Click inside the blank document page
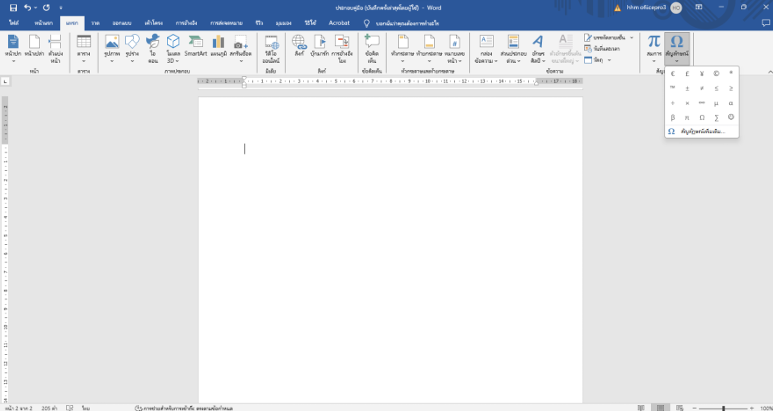The image size is (773, 411). [390, 250]
